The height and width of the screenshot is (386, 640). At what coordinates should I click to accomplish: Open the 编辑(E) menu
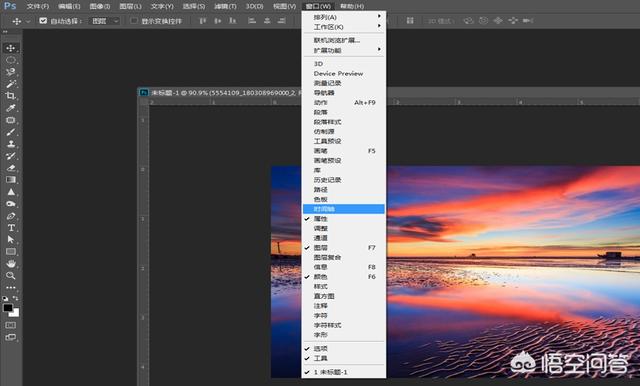pos(69,6)
